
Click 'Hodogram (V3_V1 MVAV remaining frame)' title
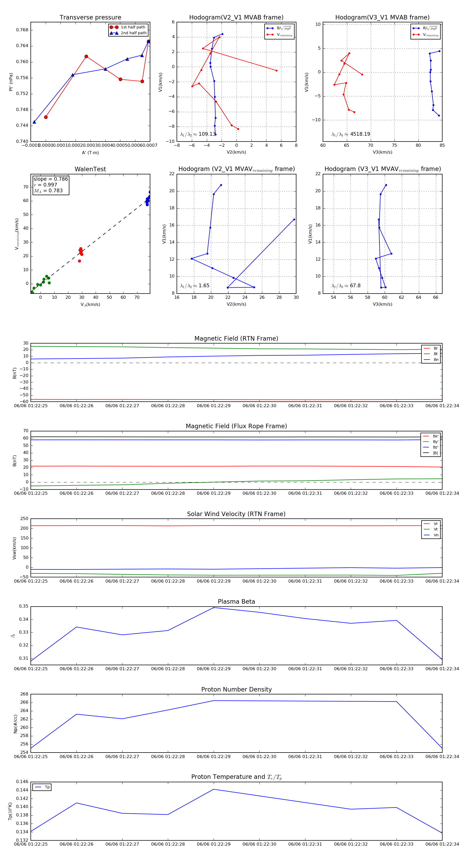[x=382, y=169]
